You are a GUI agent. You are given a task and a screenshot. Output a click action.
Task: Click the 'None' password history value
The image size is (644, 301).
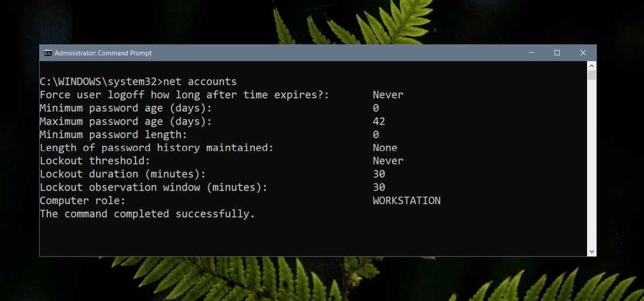point(385,148)
